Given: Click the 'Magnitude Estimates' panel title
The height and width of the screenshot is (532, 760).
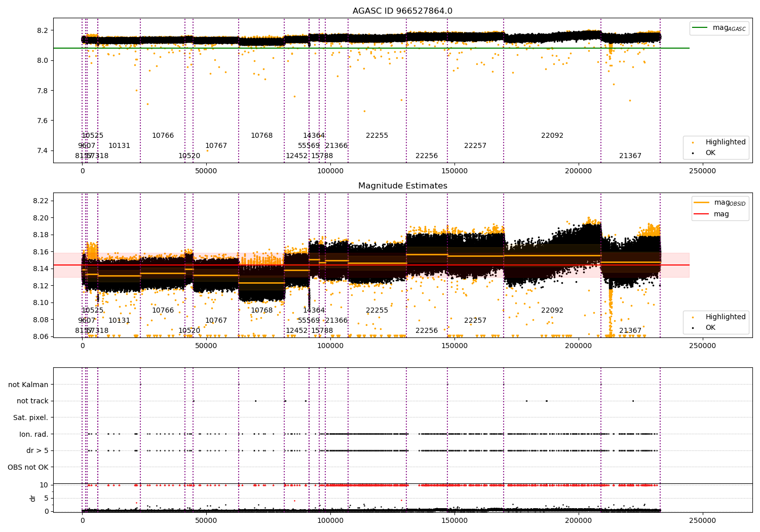Looking at the screenshot, I should point(402,186).
